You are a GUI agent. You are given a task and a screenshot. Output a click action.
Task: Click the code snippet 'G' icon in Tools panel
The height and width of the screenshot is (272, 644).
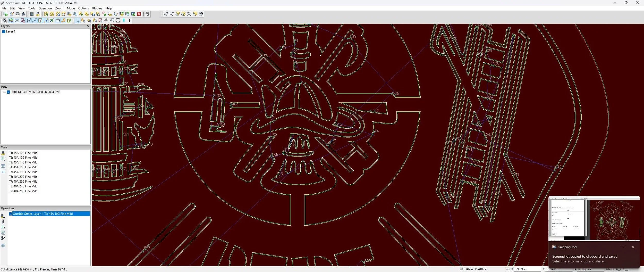[3, 159]
